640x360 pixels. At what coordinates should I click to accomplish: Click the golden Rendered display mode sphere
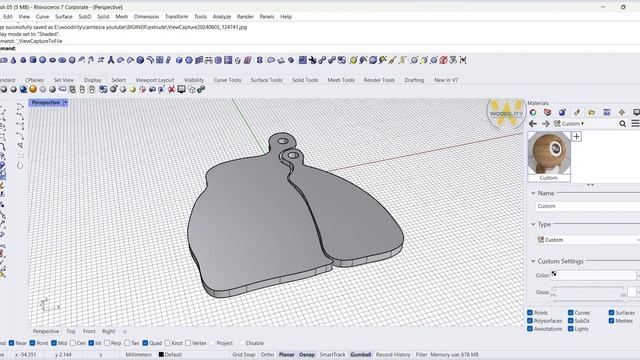pyautogui.click(x=33, y=89)
